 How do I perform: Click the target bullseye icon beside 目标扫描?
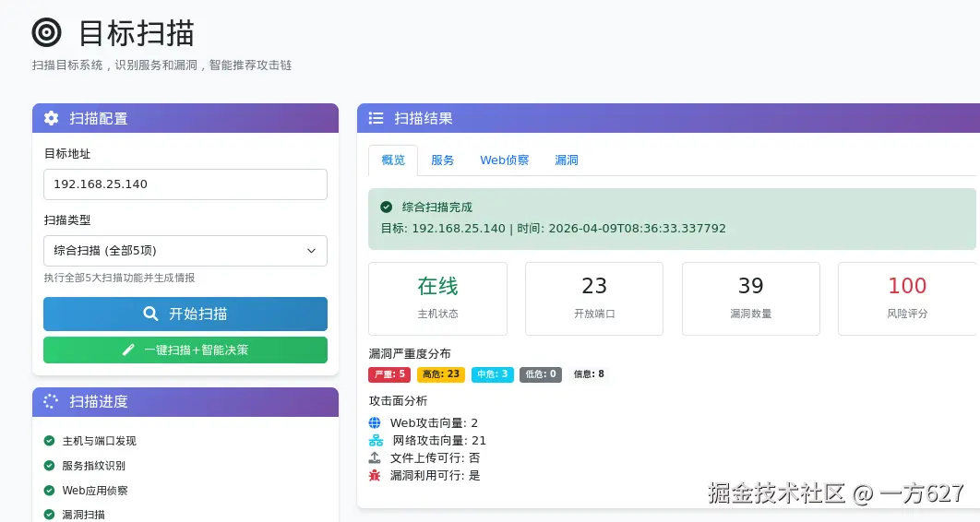click(47, 32)
